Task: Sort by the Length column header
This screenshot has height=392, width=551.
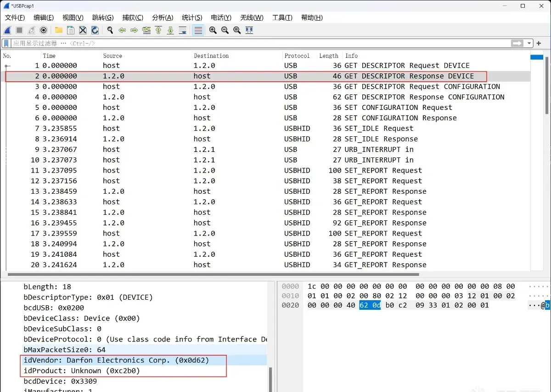Action: click(329, 56)
